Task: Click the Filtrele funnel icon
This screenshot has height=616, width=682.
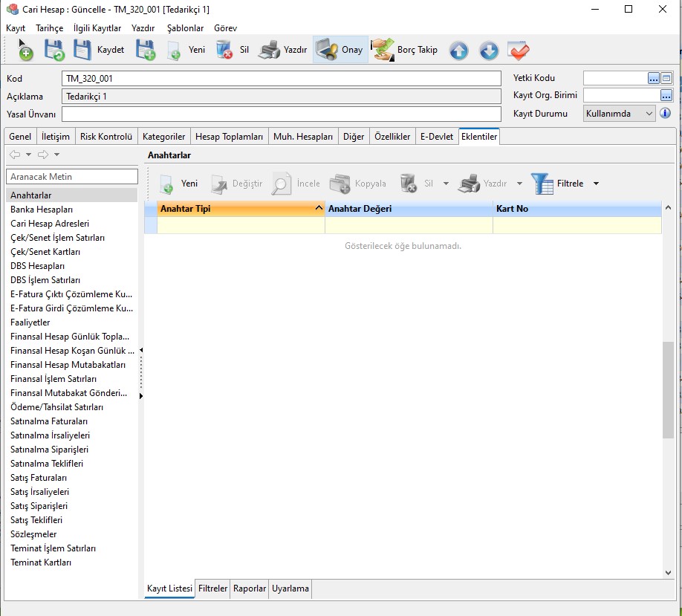Action: coord(542,184)
